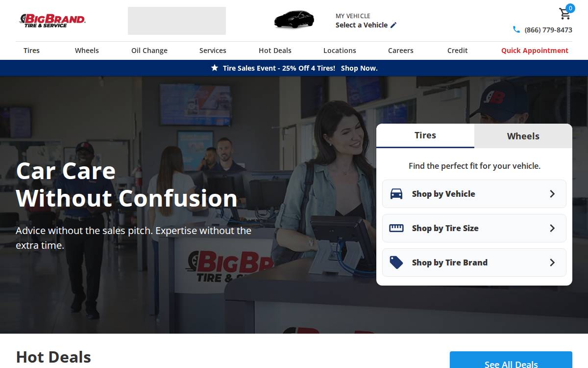Open the Locations nav item

340,51
